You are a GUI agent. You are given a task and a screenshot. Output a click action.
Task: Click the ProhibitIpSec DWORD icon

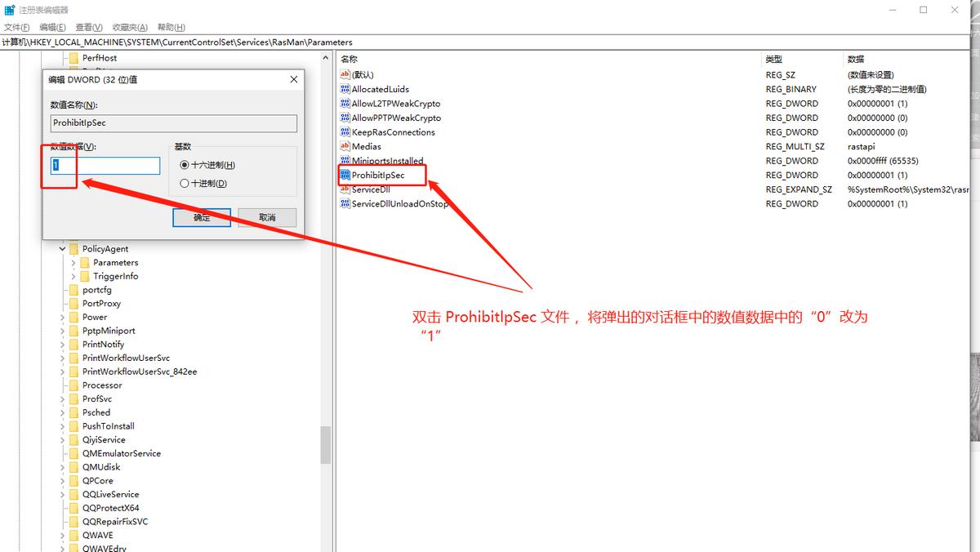pyautogui.click(x=345, y=175)
